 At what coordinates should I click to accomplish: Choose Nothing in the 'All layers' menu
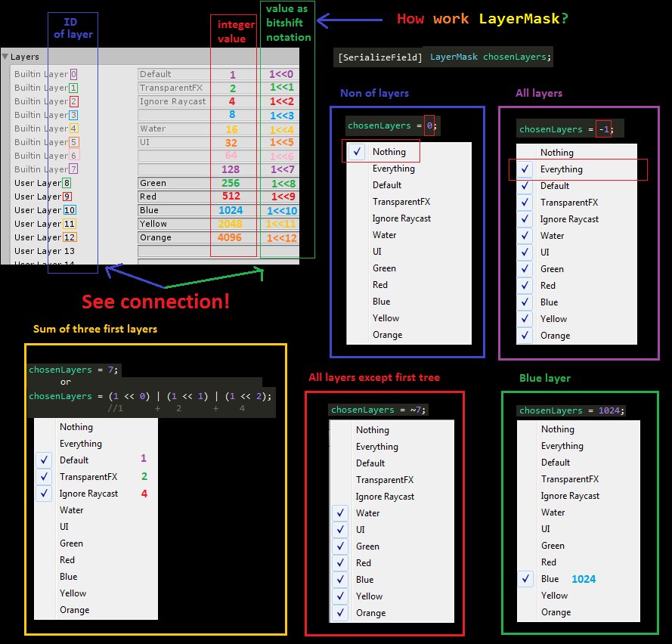[x=577, y=153]
